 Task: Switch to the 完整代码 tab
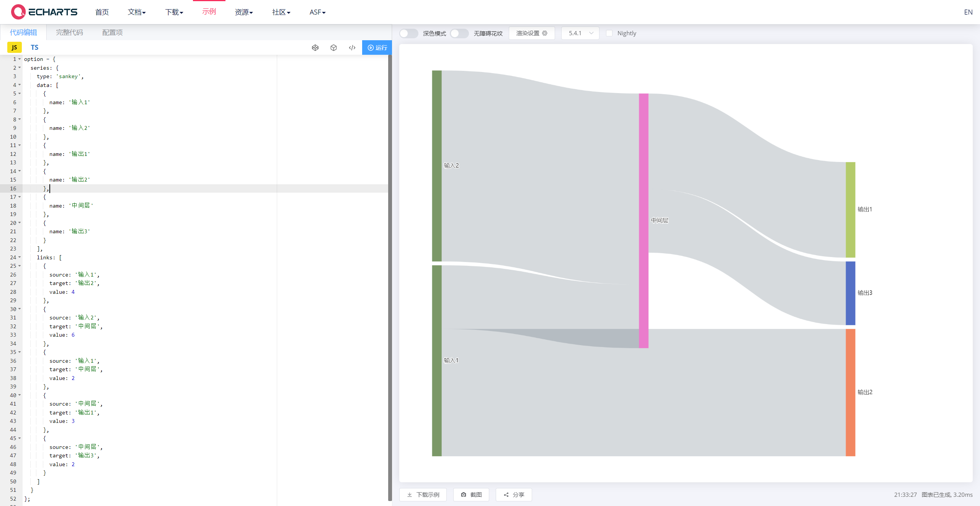tap(69, 33)
